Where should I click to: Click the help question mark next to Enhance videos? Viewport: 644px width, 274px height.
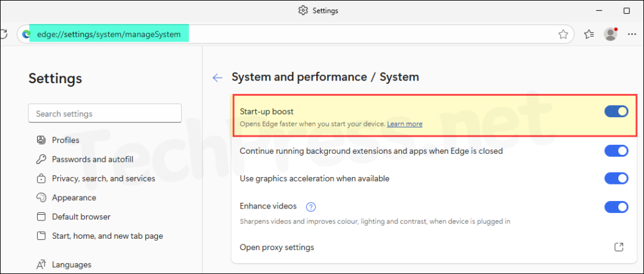click(311, 207)
